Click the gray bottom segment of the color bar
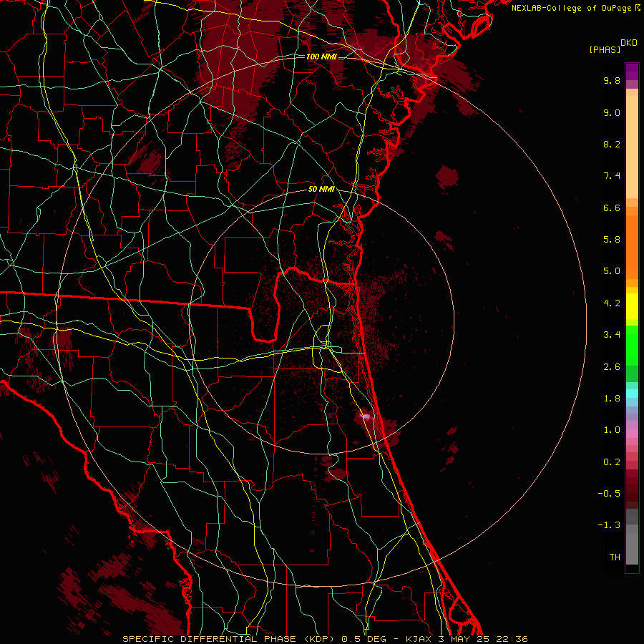644x644 pixels. point(632,548)
